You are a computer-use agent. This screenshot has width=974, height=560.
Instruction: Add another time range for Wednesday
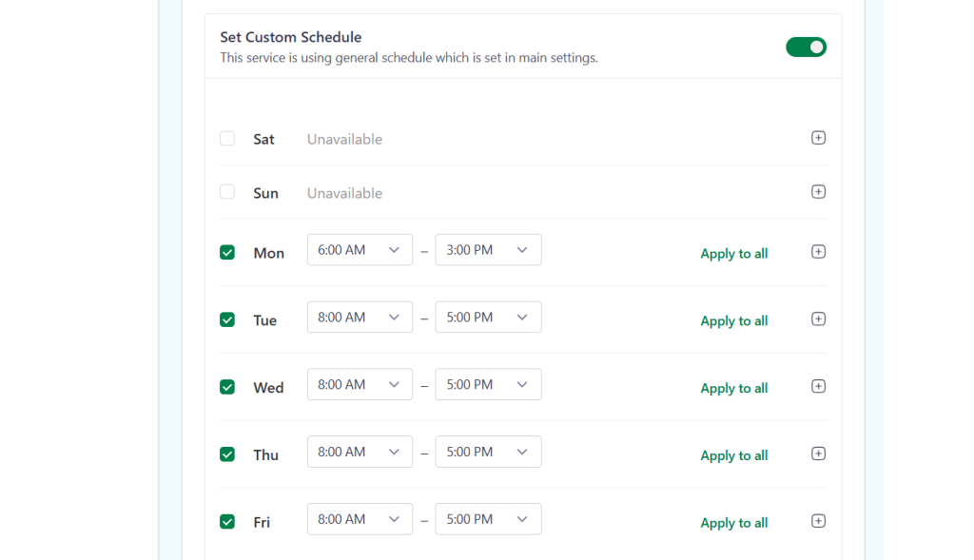(818, 386)
